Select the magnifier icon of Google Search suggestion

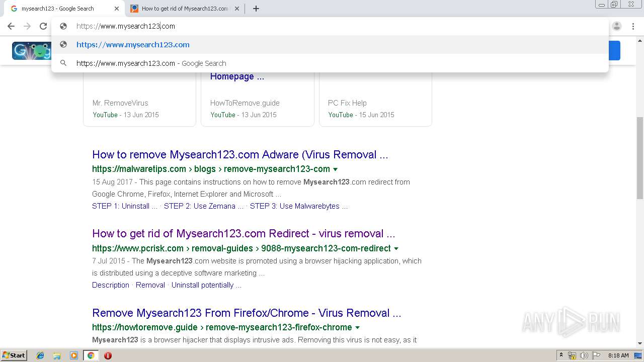tap(63, 63)
